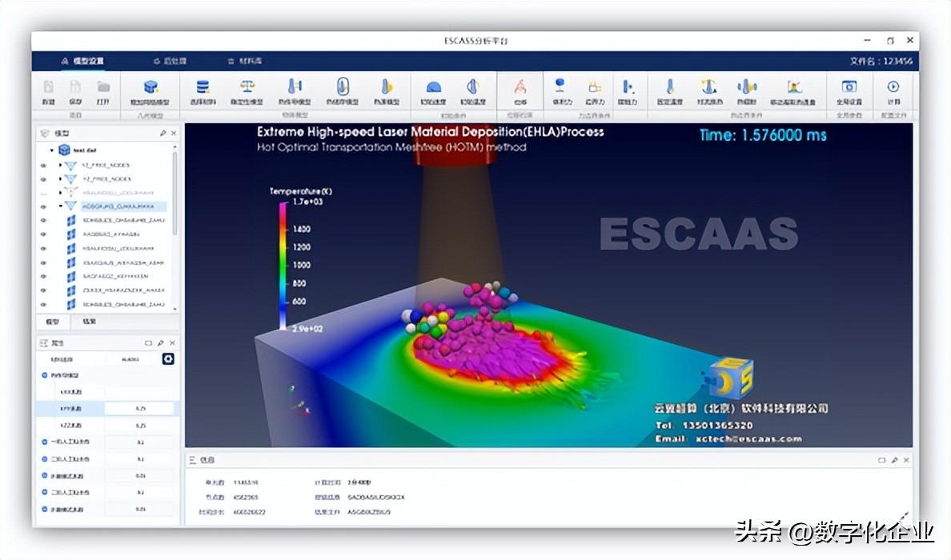Open 选择材料 database icon
951x560 pixels.
[203, 87]
